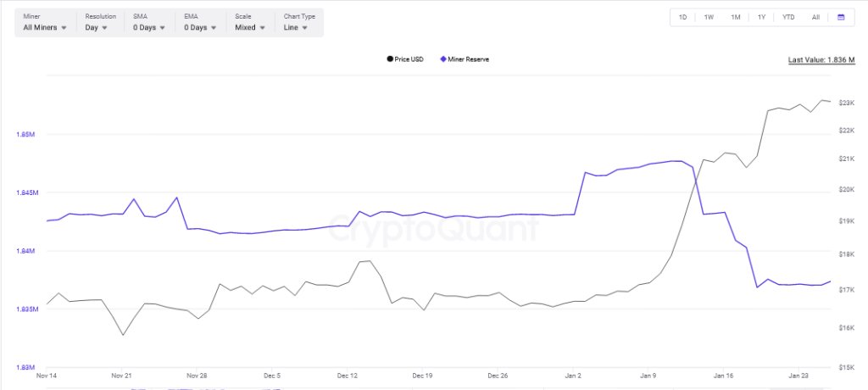
Task: Expand the Resolution dropdown showing Day
Action: click(x=97, y=27)
